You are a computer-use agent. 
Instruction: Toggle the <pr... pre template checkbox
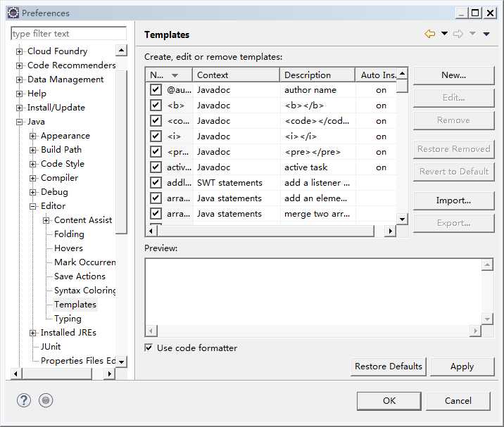[156, 151]
